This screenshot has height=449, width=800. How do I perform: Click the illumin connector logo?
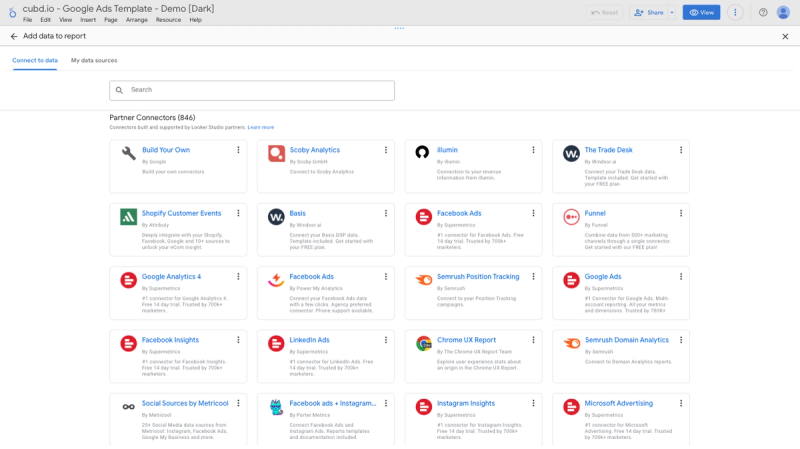[422, 152]
